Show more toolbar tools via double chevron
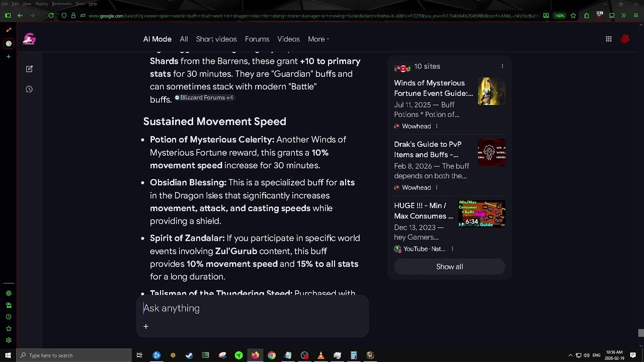This screenshot has height=362, width=644. pyautogui.click(x=623, y=16)
